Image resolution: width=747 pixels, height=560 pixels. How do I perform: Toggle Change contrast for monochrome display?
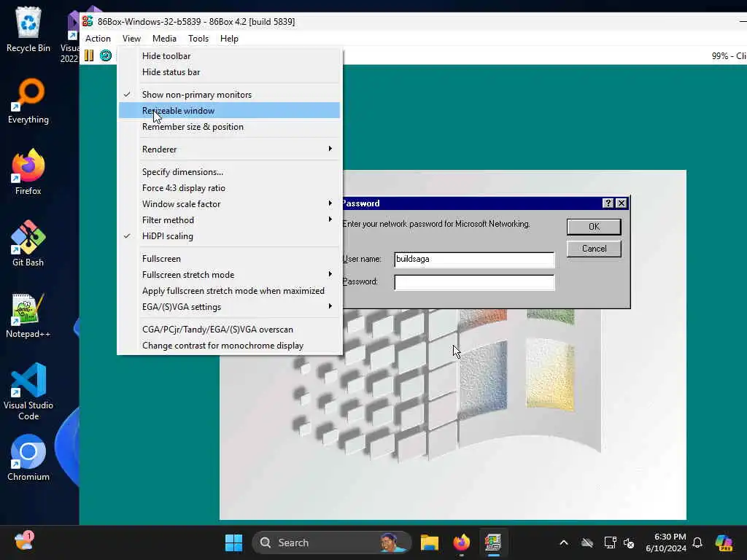pos(229,345)
